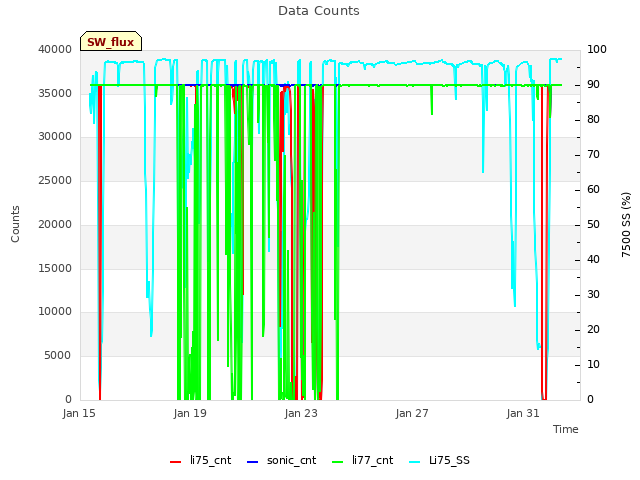Click the 25000 left axis value
This screenshot has width=640, height=480.
pos(55,180)
